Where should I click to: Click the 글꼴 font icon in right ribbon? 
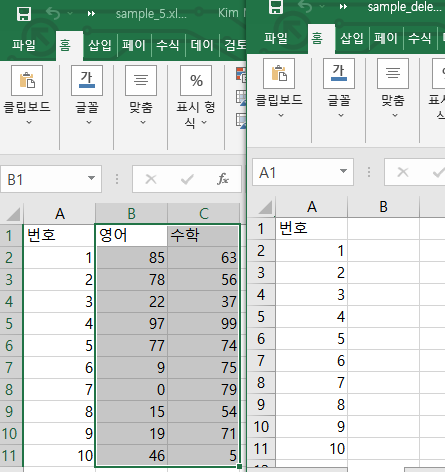(339, 73)
